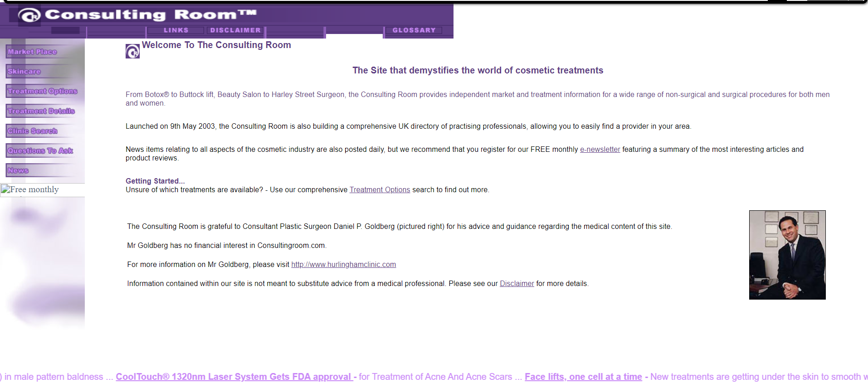Open CoolTouch 1320nm Laser System ticker link
This screenshot has width=868, height=383.
pyautogui.click(x=234, y=377)
